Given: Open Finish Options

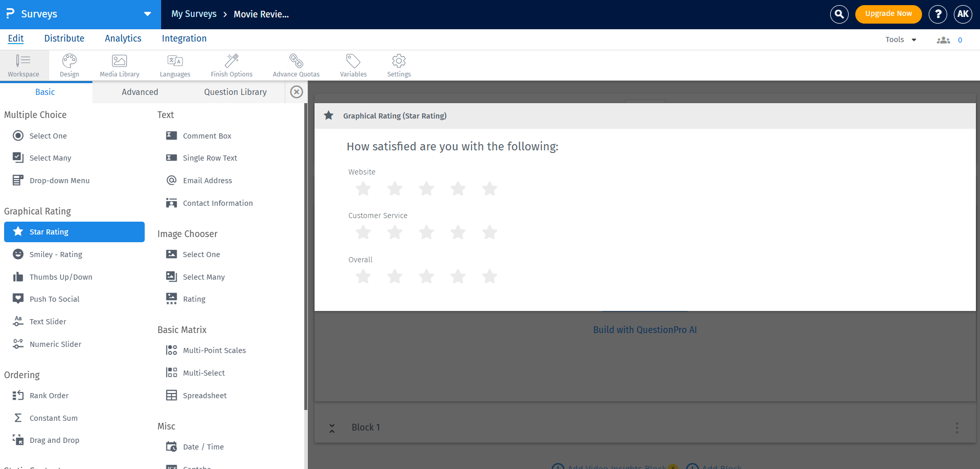Looking at the screenshot, I should click(x=231, y=65).
